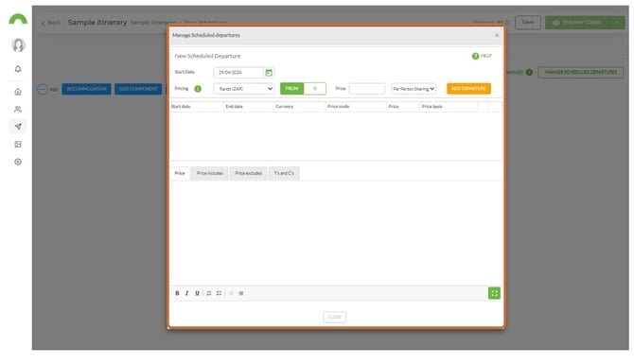Select the FROM price mode toggle

tap(292, 89)
